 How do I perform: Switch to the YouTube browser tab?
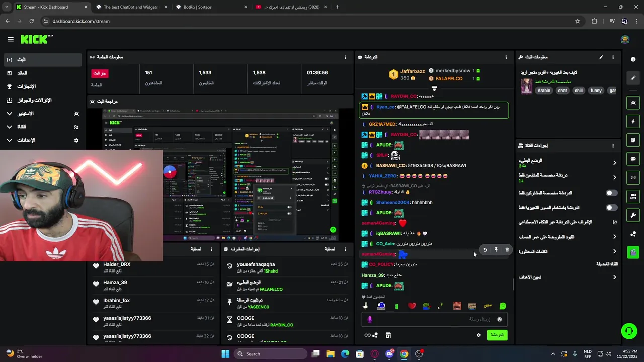(x=291, y=7)
